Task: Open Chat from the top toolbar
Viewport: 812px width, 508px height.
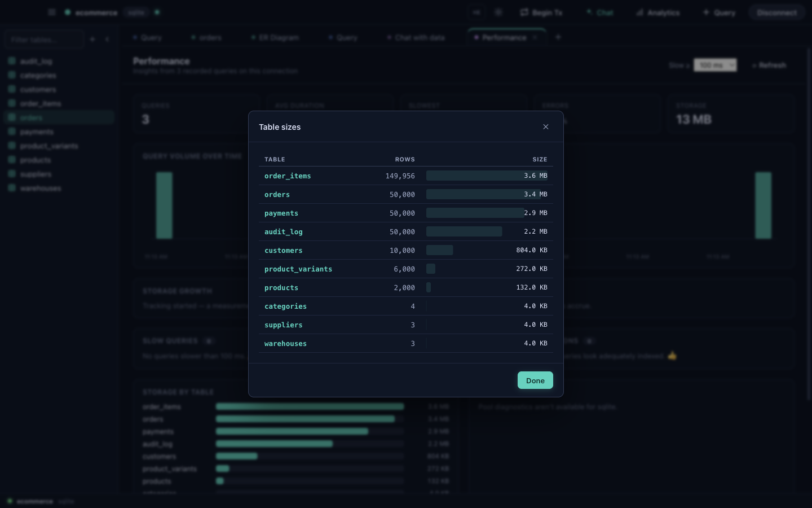Action: [600, 12]
